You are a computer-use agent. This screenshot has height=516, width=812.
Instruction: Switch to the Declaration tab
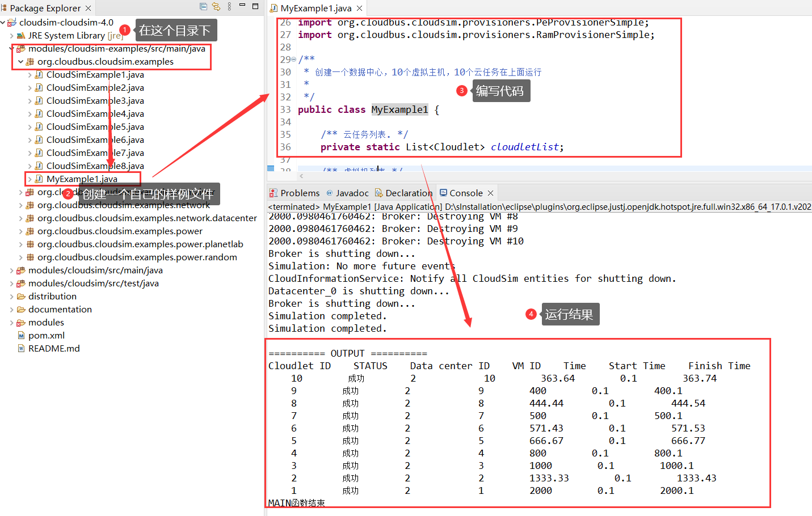point(404,193)
